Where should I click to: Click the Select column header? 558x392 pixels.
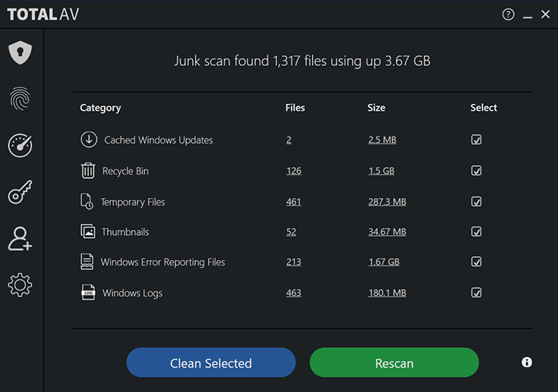tap(484, 108)
